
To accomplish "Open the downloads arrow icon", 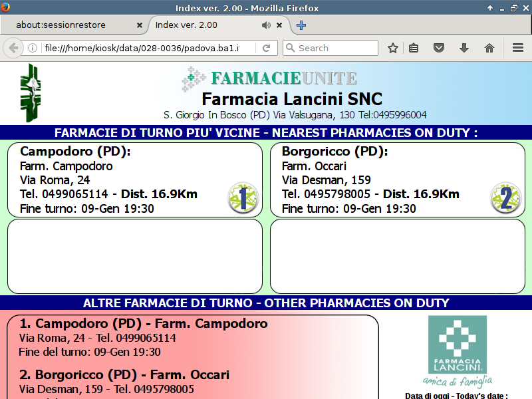I will [464, 48].
